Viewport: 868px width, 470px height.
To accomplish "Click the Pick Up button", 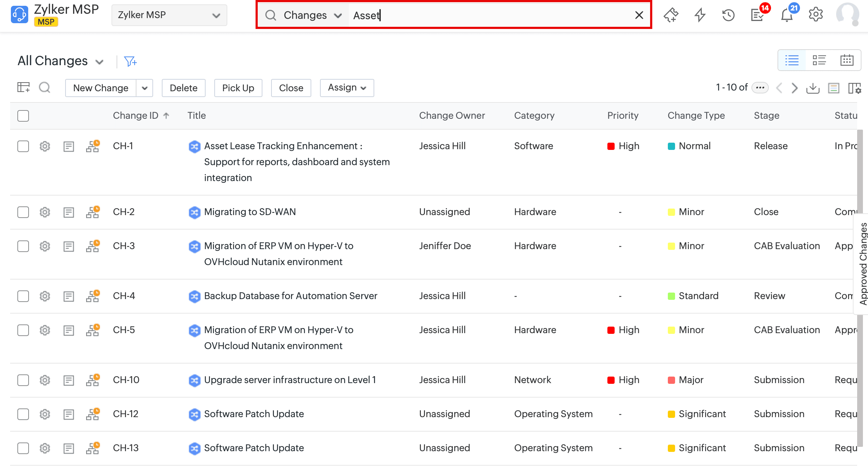I will pyautogui.click(x=238, y=88).
